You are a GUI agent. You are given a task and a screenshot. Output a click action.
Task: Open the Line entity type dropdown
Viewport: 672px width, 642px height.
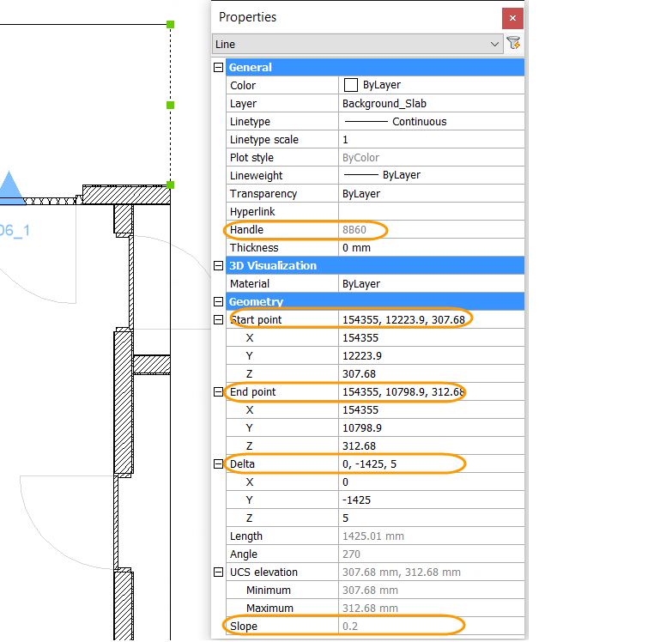click(x=358, y=44)
